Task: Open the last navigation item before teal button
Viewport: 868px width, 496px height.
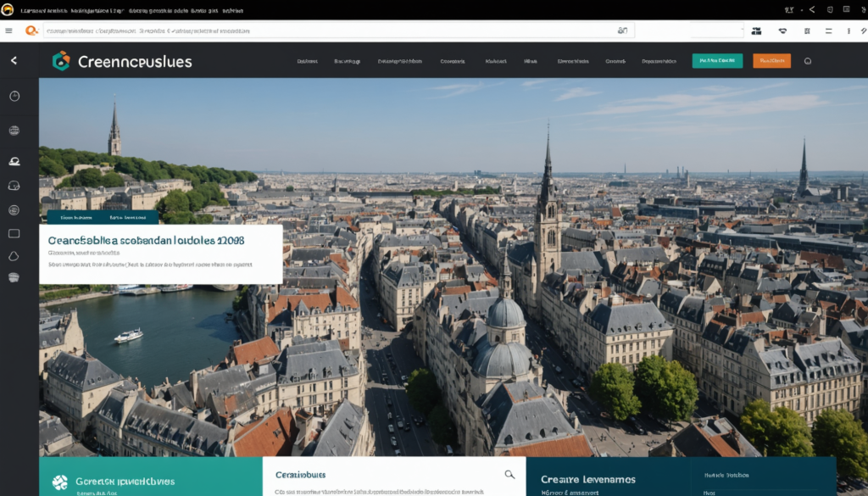Action: click(x=659, y=61)
